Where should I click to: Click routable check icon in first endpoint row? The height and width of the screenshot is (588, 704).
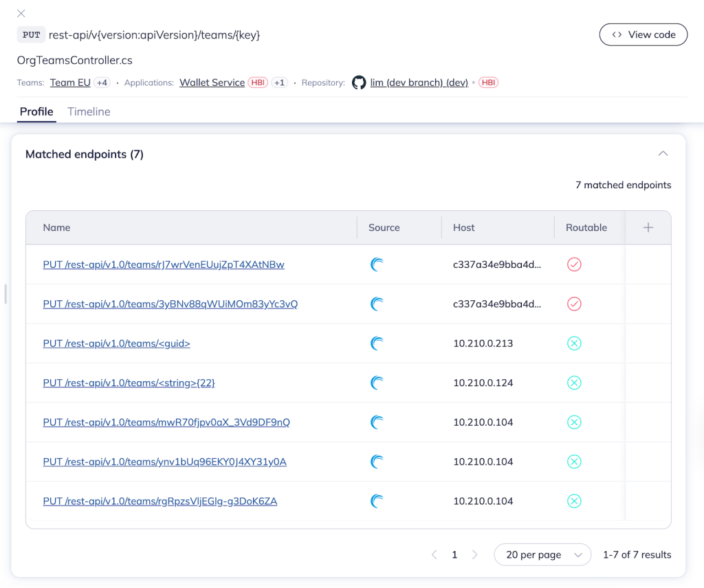(x=574, y=264)
